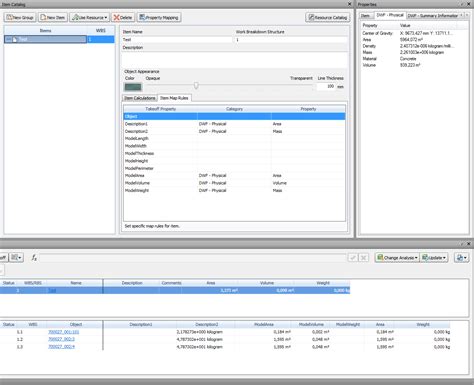Select the ModelWidth row
This screenshot has width=474, height=385.
pyautogui.click(x=234, y=146)
